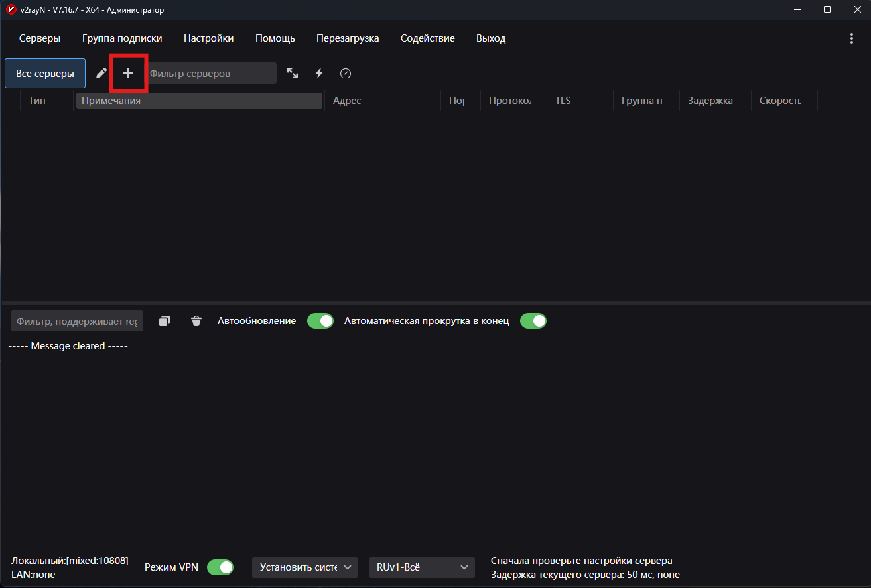Click the pencil edit icon

[x=101, y=74]
